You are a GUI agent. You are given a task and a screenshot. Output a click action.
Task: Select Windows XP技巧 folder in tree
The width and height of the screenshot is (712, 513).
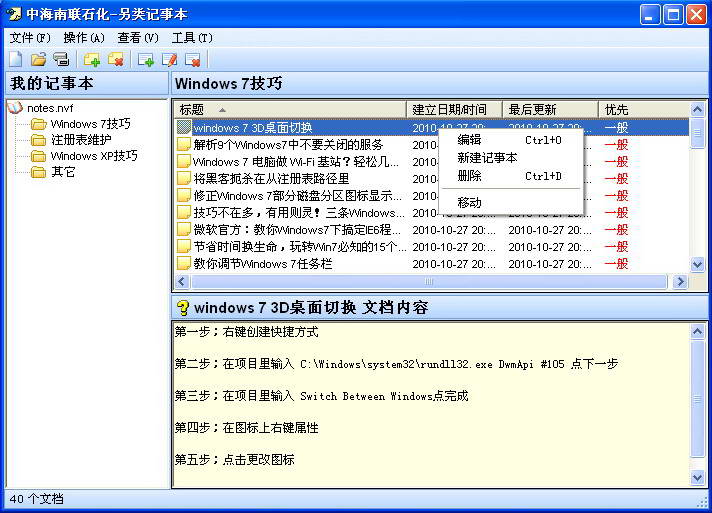point(94,156)
